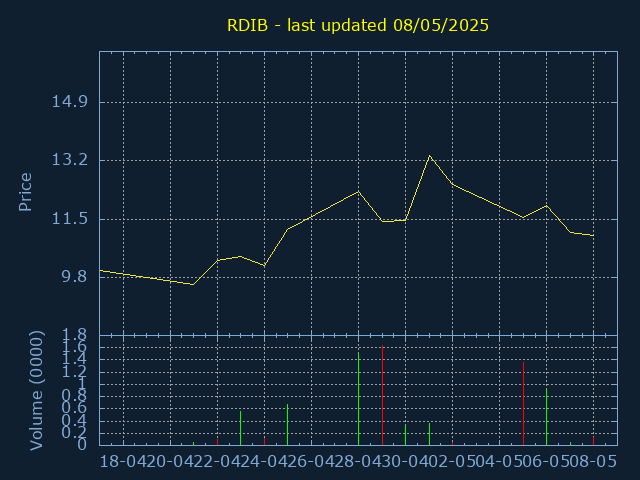The width and height of the screenshot is (640, 480).
Task: Select the 11.5 price axis label
Action: pos(70,219)
